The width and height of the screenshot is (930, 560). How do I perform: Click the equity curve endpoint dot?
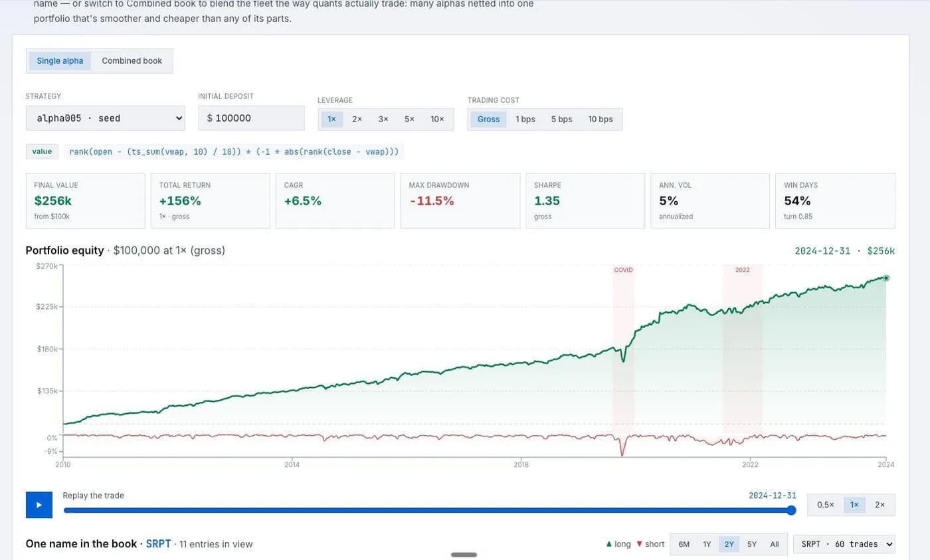tap(886, 278)
